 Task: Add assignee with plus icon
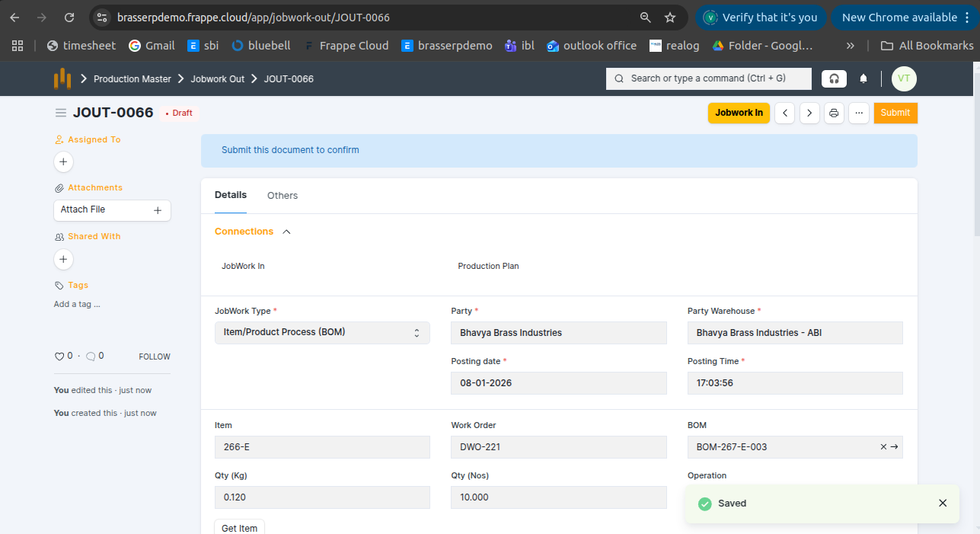pyautogui.click(x=63, y=161)
